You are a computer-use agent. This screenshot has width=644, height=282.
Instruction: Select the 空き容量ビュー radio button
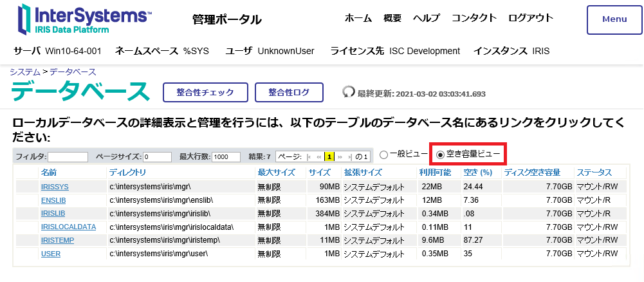pos(440,155)
